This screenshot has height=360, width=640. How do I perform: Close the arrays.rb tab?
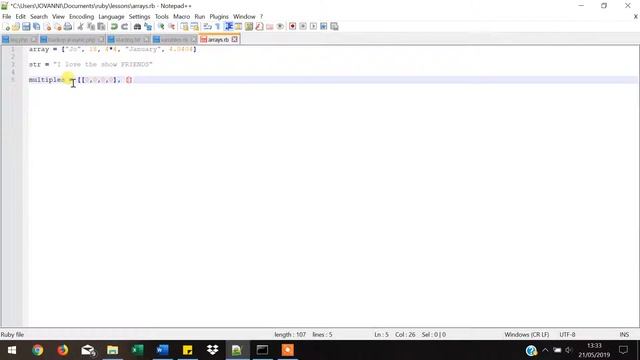234,40
